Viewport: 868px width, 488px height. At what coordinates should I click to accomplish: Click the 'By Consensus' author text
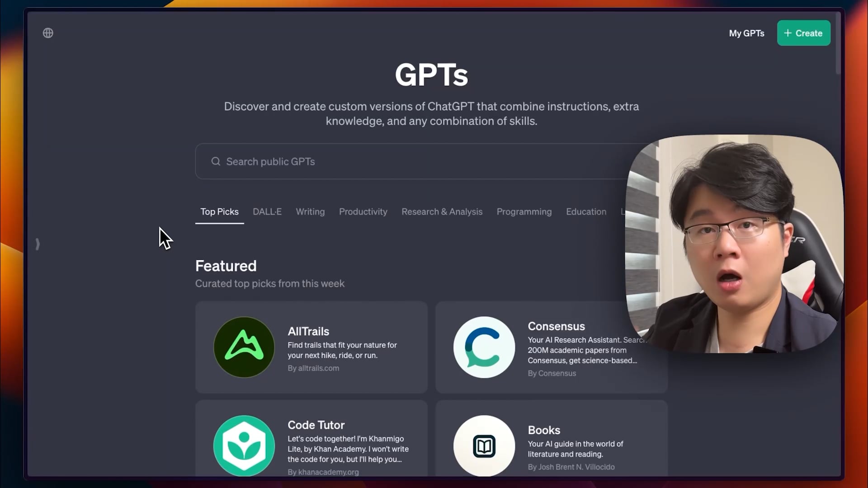pyautogui.click(x=552, y=373)
